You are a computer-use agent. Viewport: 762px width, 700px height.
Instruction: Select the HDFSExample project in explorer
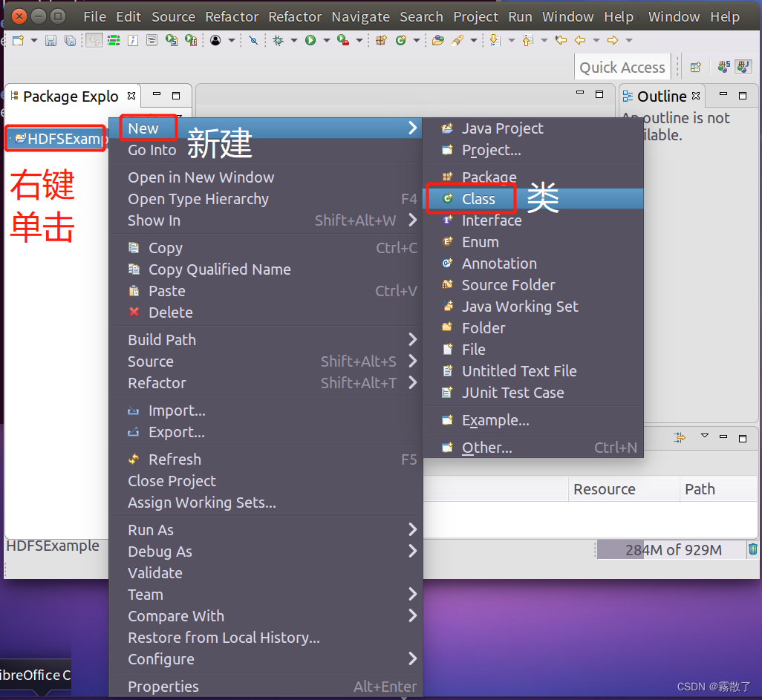pyautogui.click(x=56, y=139)
